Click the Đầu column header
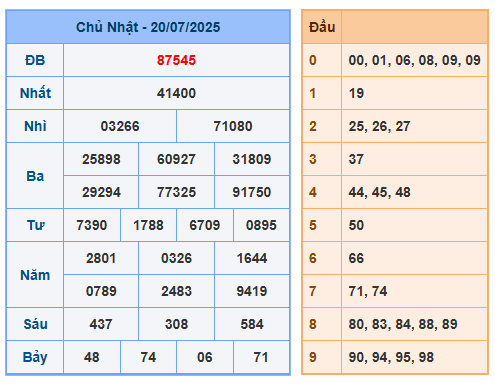Viewport: 495px width, 384px height. 322,27
